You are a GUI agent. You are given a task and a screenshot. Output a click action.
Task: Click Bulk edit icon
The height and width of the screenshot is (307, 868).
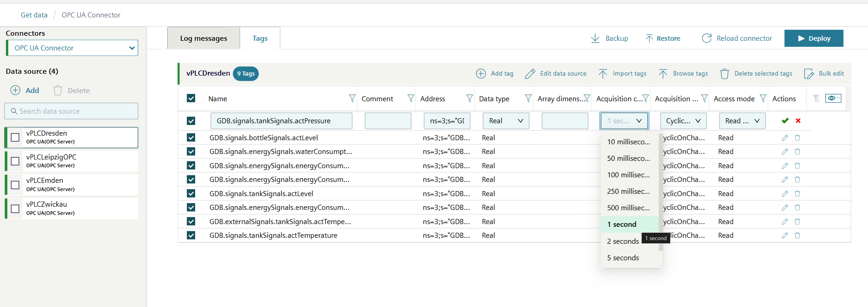tap(809, 74)
